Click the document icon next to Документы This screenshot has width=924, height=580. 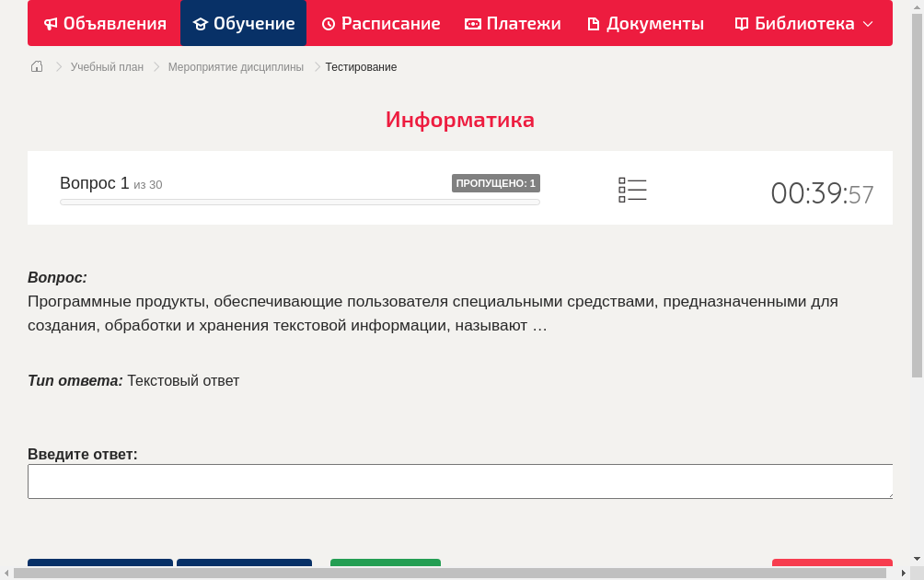[594, 23]
